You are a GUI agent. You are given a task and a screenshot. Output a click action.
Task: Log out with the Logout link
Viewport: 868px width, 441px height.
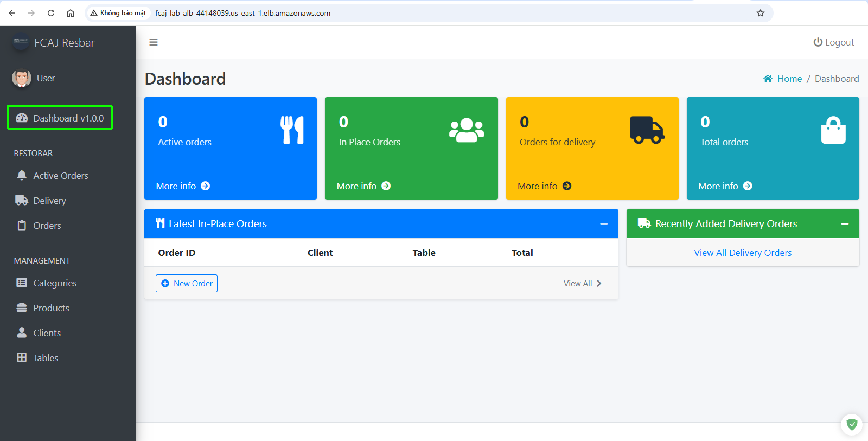tap(833, 42)
